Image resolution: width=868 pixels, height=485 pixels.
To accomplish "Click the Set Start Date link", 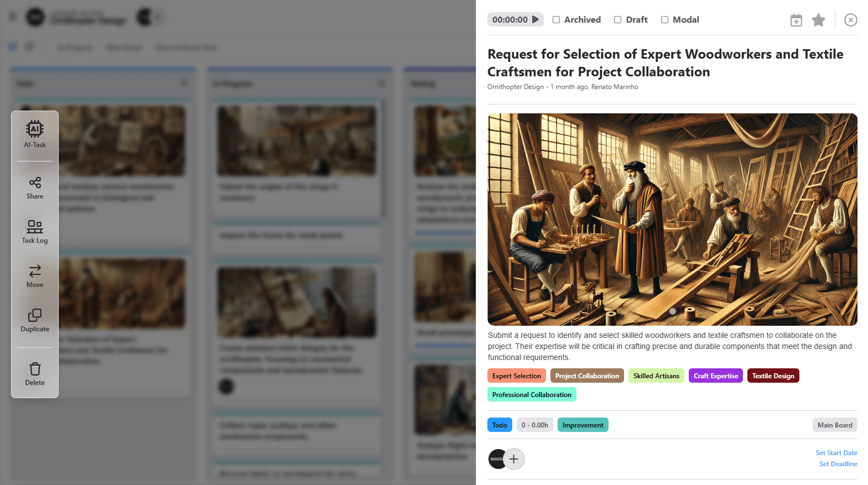I will (836, 452).
